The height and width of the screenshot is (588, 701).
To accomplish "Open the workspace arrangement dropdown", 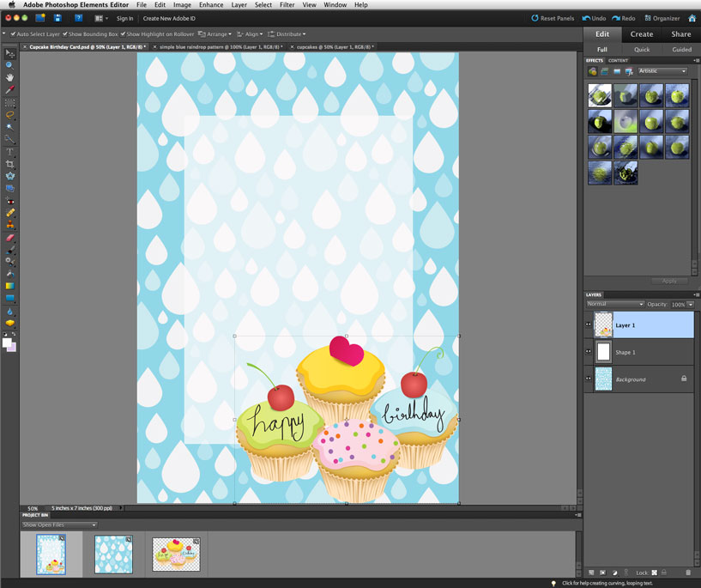I will point(101,18).
